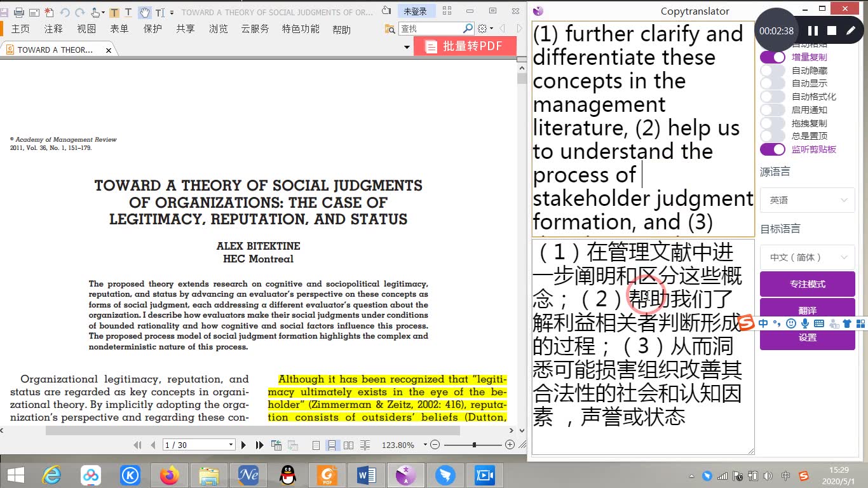Go to first page button
The image size is (868, 488).
(x=137, y=445)
